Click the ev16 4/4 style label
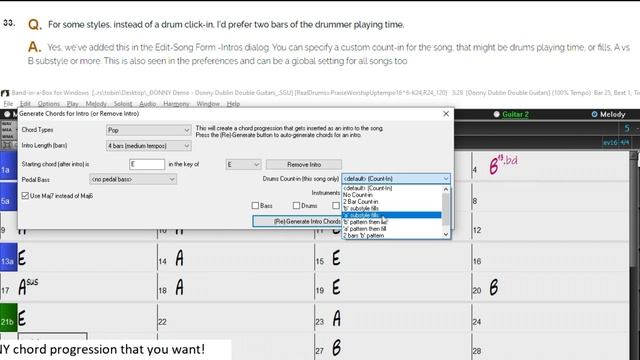The width and height of the screenshot is (640, 360). [x=616, y=142]
